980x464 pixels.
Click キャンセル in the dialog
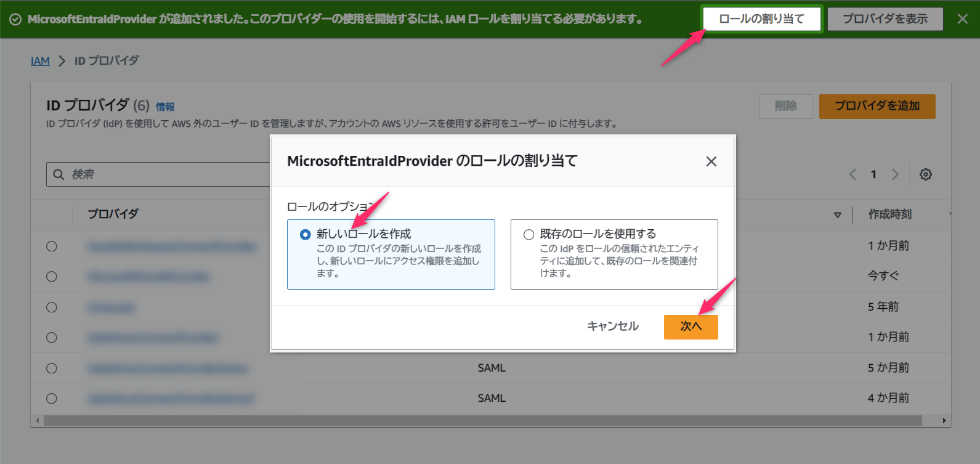(613, 327)
